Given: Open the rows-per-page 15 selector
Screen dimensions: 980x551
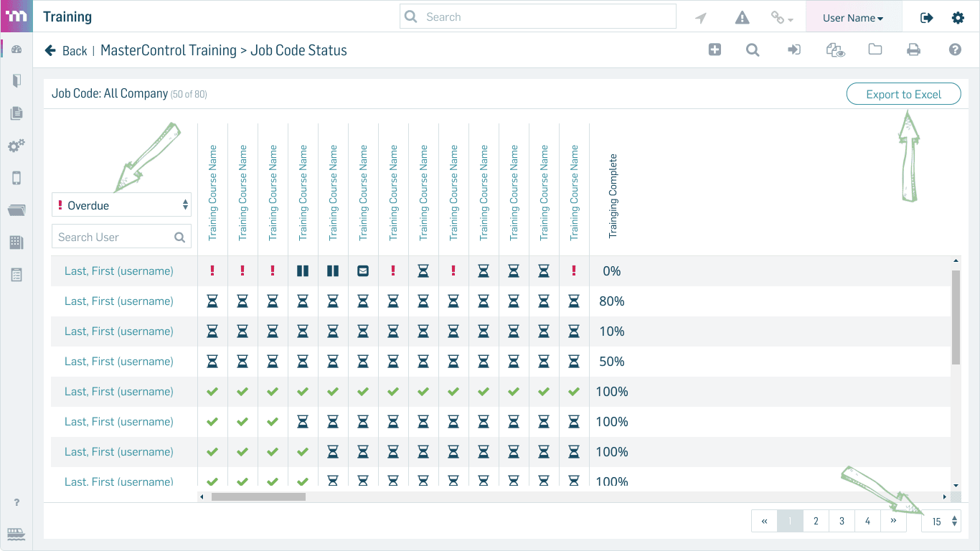Looking at the screenshot, I should (x=941, y=522).
